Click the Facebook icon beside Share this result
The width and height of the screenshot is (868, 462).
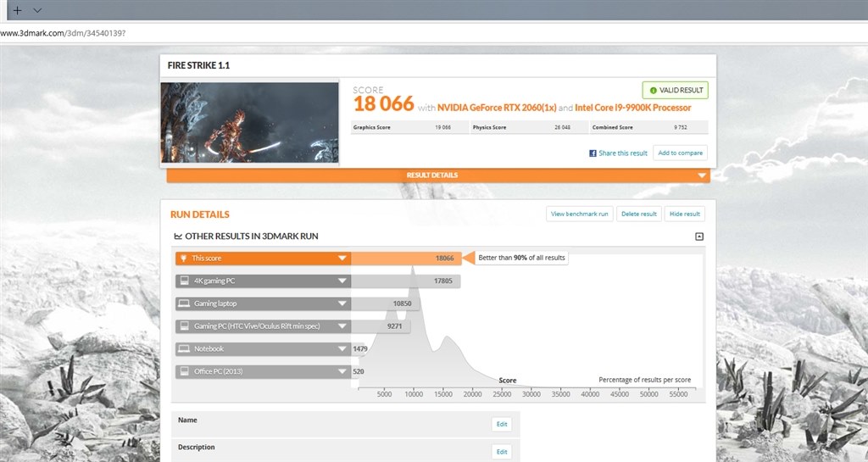click(x=593, y=153)
